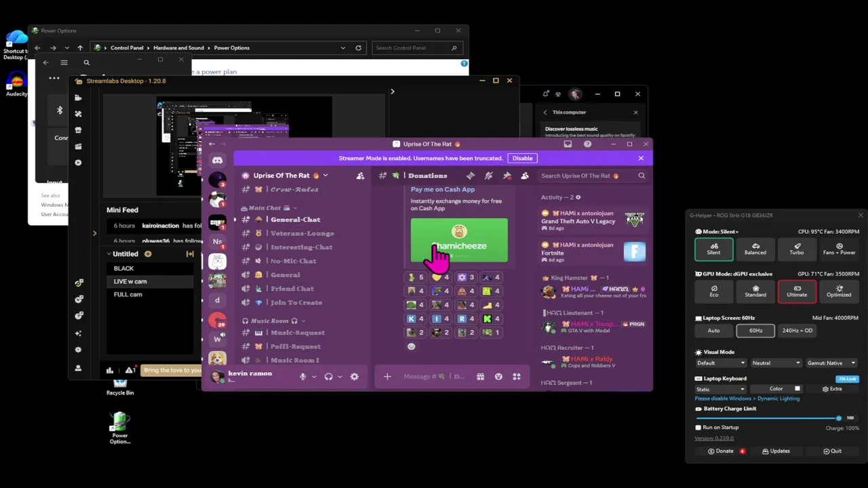Open Audacity desktop shortcut
Screen dimensions: 868x488
coord(16,84)
